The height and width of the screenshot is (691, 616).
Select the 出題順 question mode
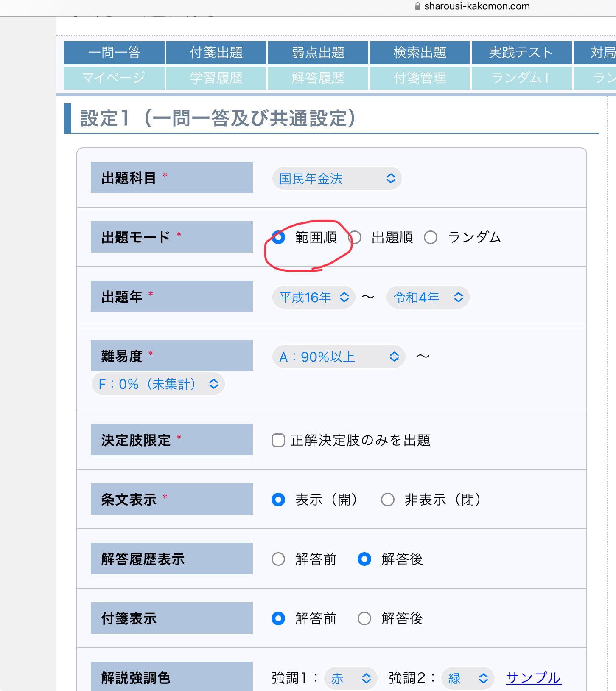tap(355, 237)
